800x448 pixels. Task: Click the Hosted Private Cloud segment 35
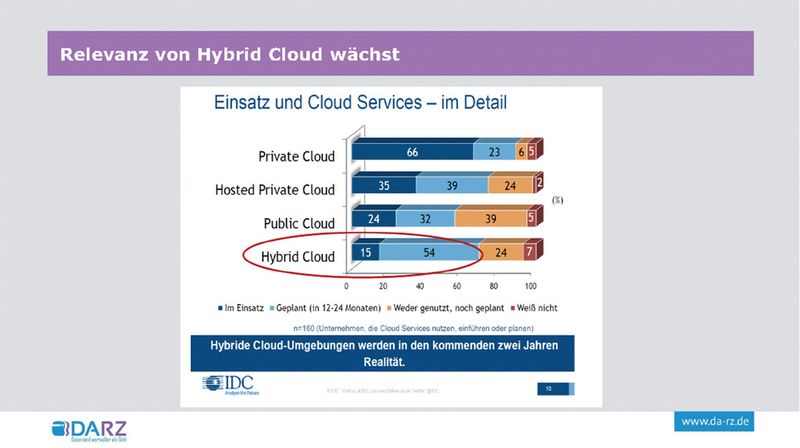384,186
